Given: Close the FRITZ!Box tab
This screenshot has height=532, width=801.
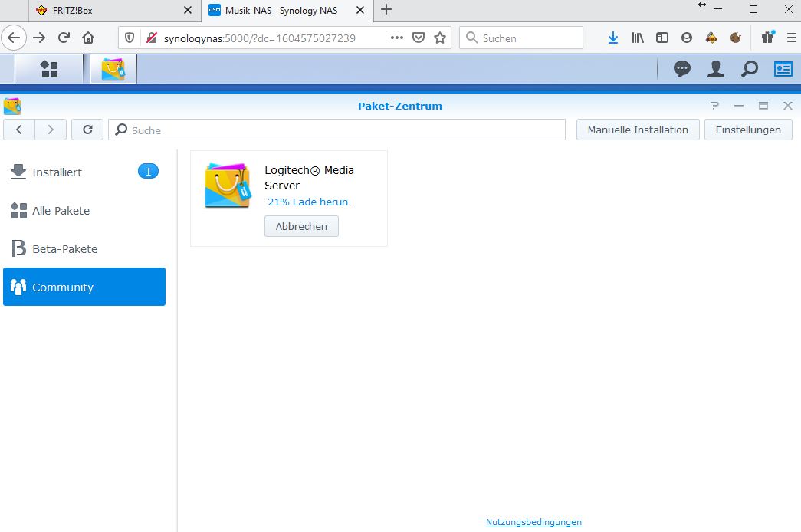Looking at the screenshot, I should coord(188,10).
